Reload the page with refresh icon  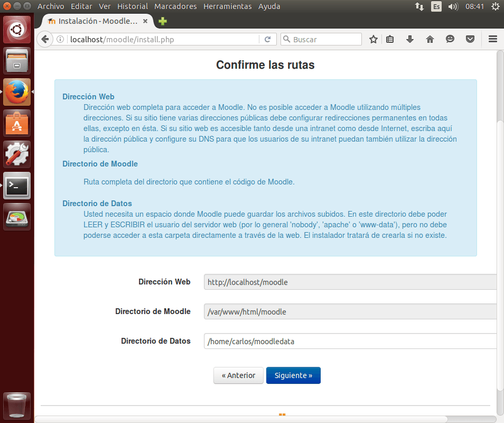(267, 39)
